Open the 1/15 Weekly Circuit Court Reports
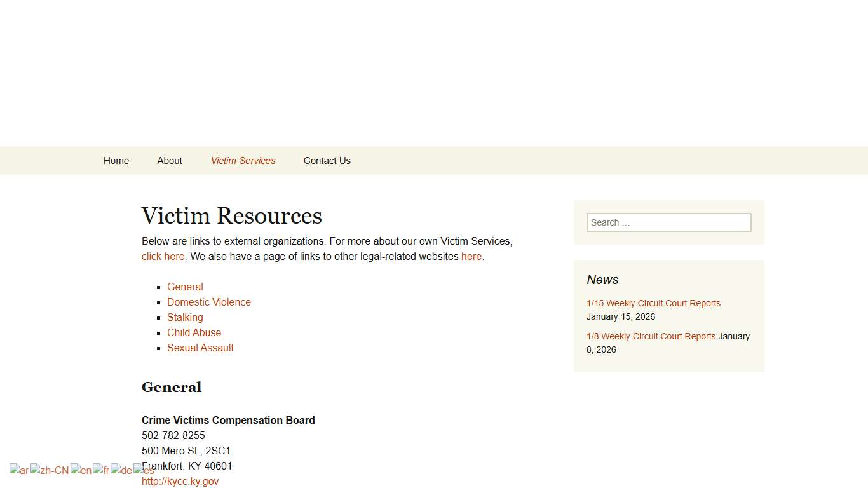The image size is (868, 488). coord(653,303)
